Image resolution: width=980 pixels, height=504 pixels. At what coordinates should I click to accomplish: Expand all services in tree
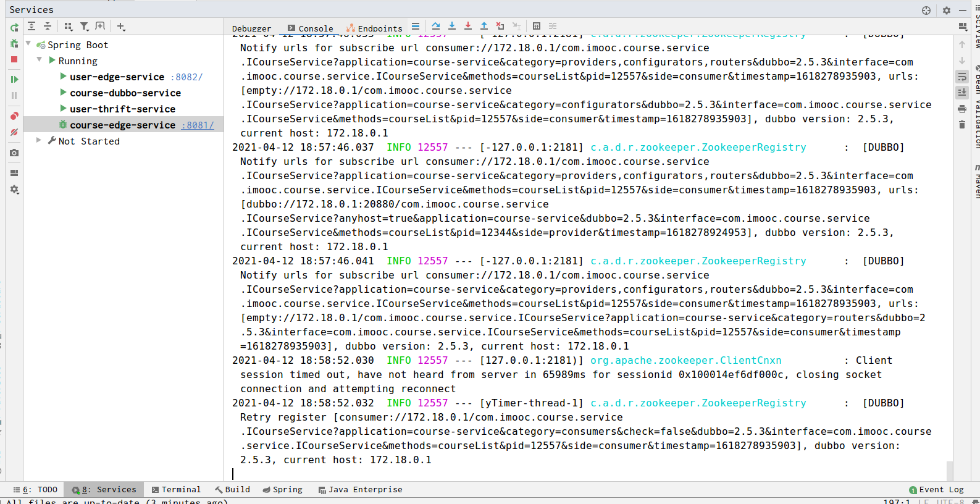[x=31, y=27]
